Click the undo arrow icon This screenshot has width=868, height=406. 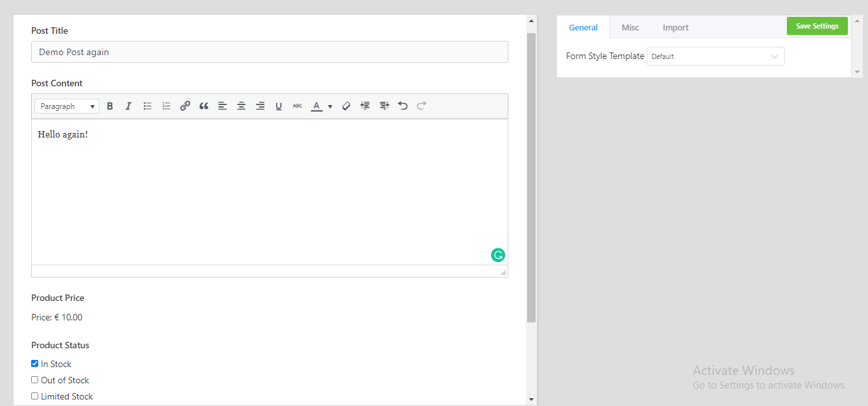tap(403, 106)
